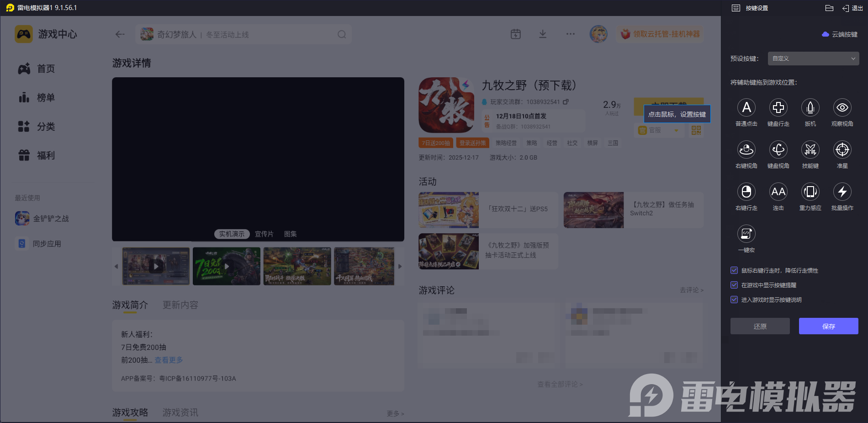
Task: Switch to the 更新内容 tab
Action: click(x=180, y=305)
